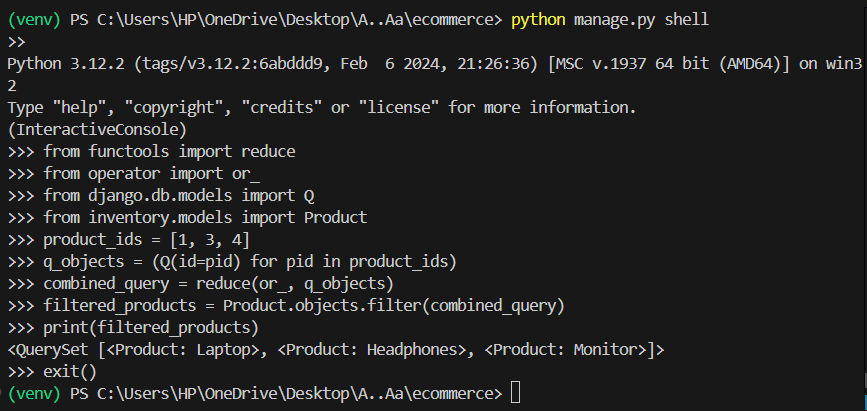Click the 'q_objects = (Q(id=pid)...' generator line
The height and width of the screenshot is (411, 867).
(x=249, y=261)
